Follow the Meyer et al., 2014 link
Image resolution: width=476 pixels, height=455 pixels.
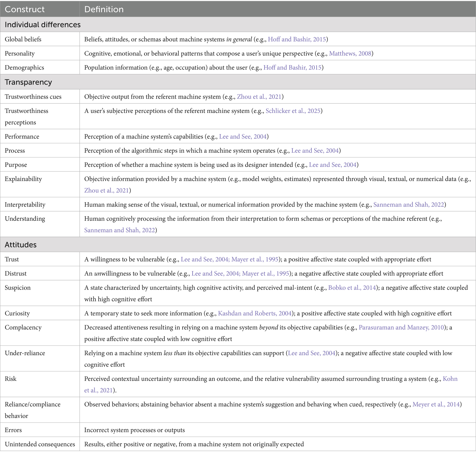click(436, 405)
